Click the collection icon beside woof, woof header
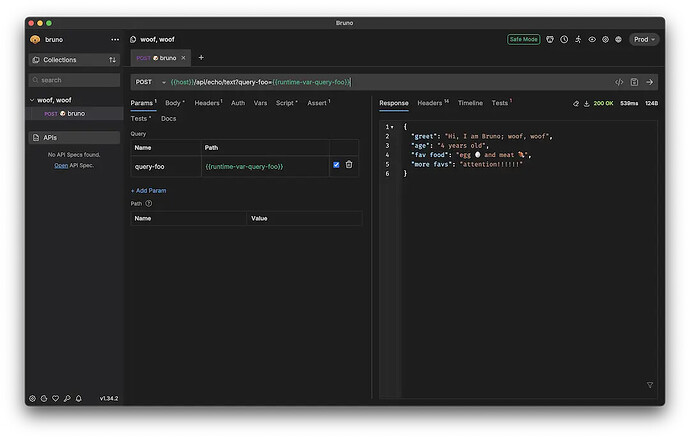The image size is (690, 438). 133,40
